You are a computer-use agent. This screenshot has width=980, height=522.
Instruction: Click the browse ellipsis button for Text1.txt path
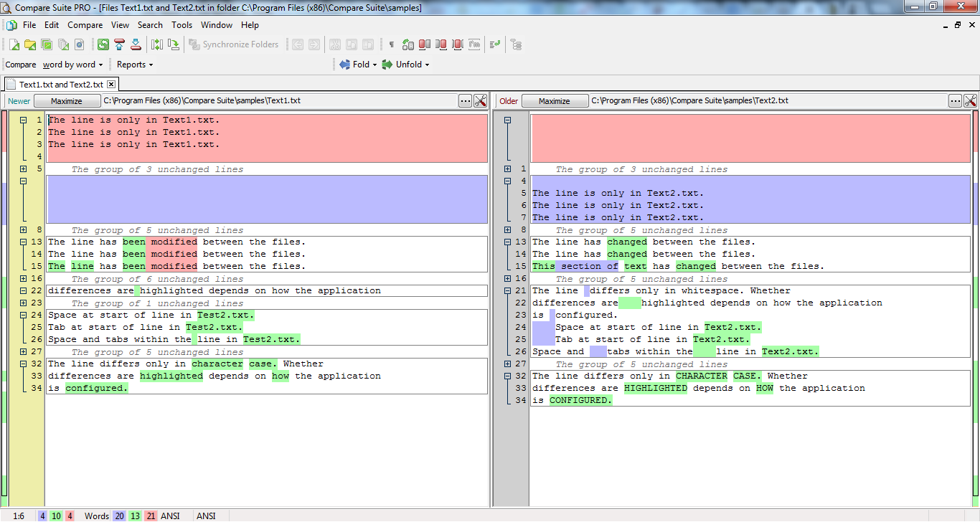[466, 101]
